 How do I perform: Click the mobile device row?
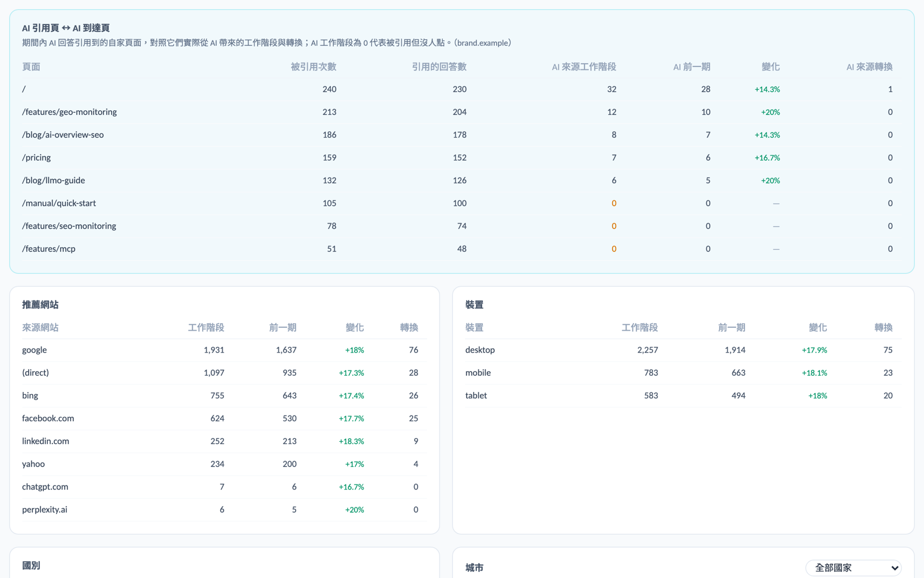coord(683,373)
